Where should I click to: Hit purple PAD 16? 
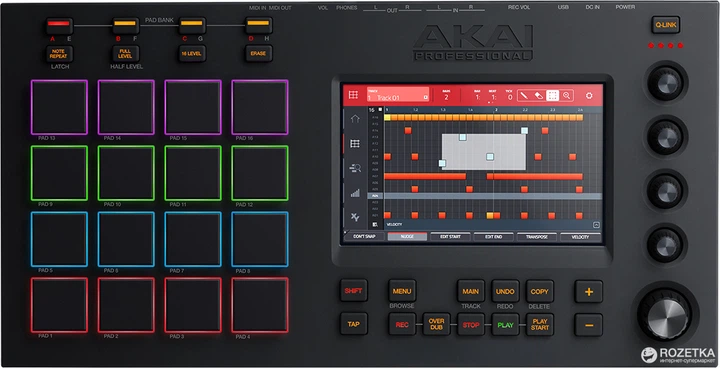259,107
